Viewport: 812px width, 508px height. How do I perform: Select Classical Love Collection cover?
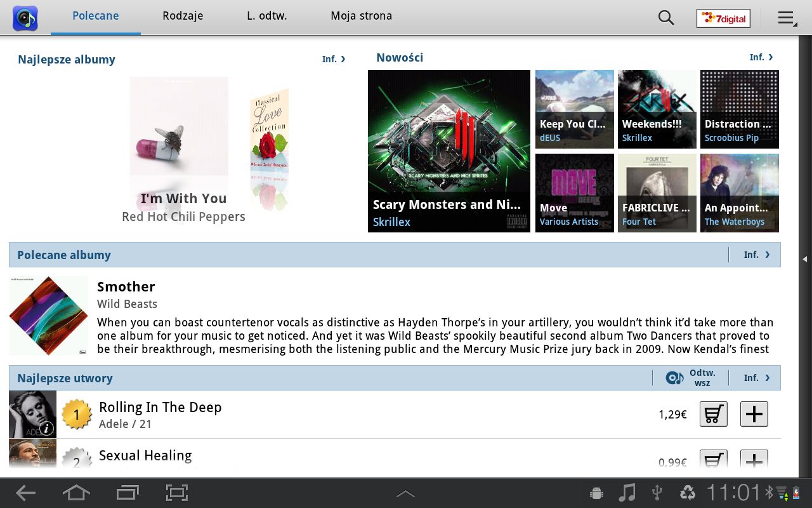pos(270,130)
